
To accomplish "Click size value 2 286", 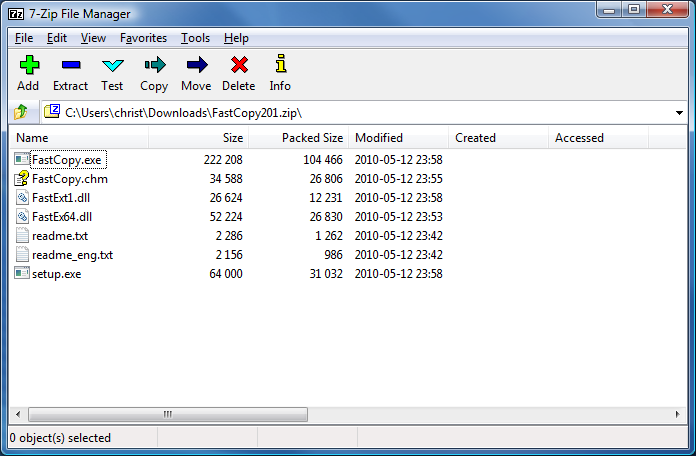I will [229, 236].
